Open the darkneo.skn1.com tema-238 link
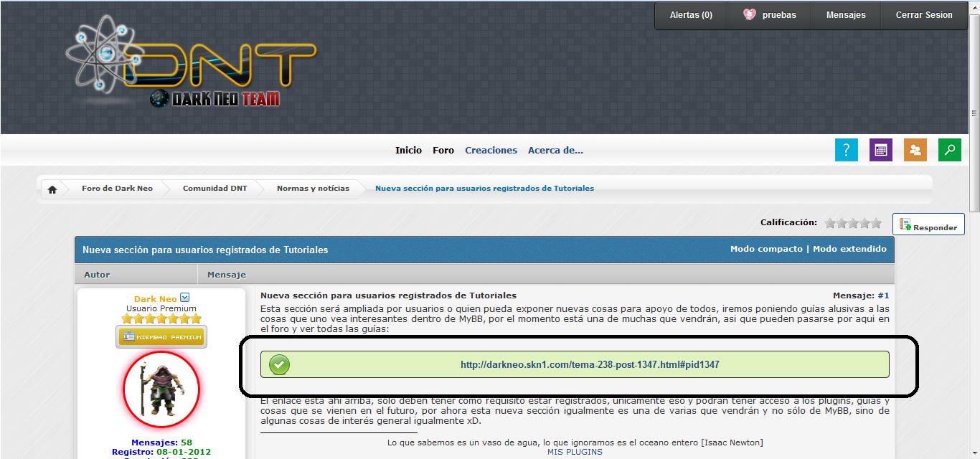Viewport: 980px width, 459px height. pyautogui.click(x=589, y=364)
